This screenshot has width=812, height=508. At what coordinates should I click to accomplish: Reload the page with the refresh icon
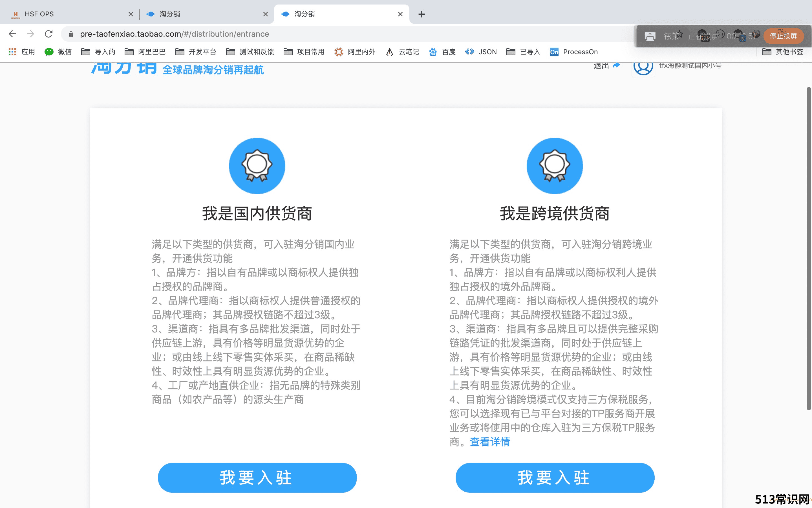[x=49, y=34]
